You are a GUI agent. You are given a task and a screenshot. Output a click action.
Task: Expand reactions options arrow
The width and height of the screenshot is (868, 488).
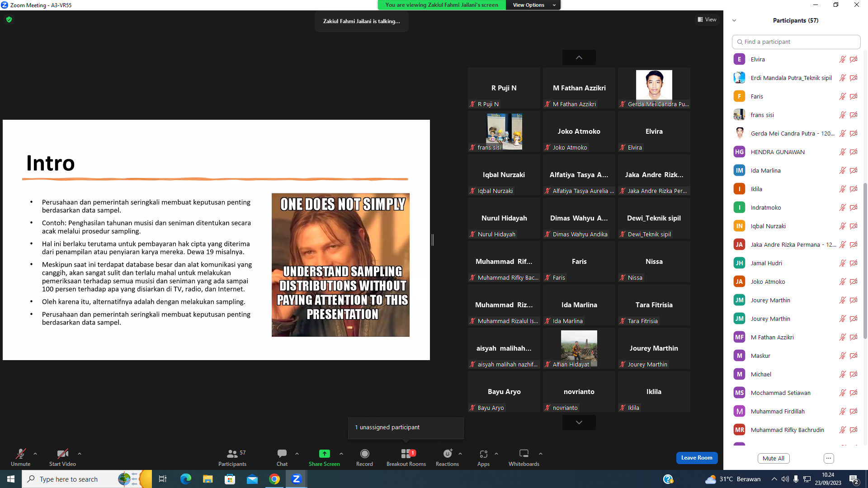coord(460,454)
